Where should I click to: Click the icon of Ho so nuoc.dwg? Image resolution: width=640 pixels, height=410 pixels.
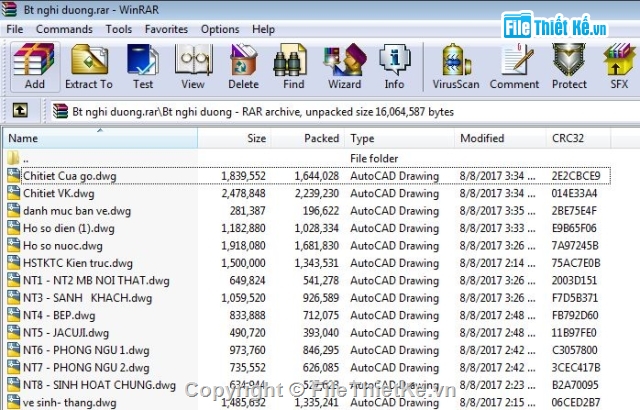(x=13, y=246)
